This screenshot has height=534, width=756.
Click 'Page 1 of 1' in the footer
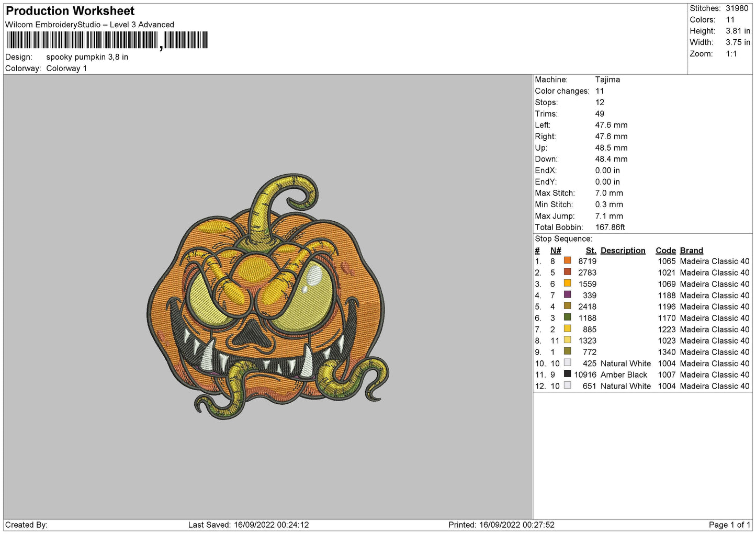tap(729, 525)
